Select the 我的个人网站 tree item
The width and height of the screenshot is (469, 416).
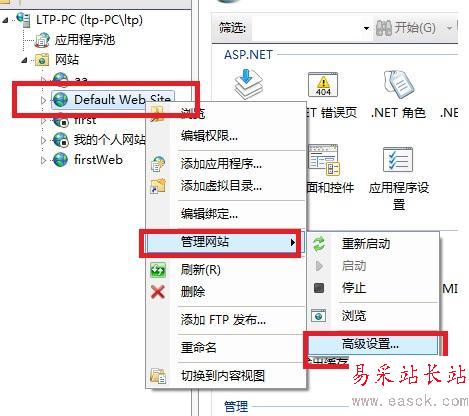pos(110,140)
